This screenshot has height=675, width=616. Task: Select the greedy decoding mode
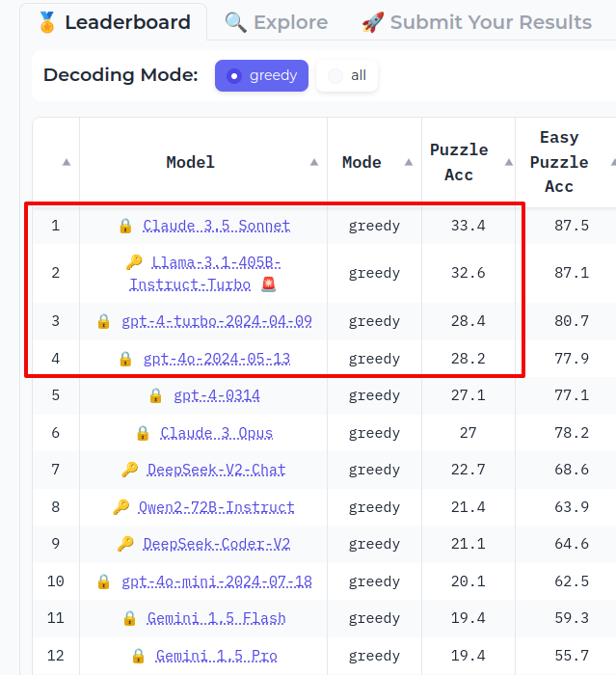[x=261, y=76]
